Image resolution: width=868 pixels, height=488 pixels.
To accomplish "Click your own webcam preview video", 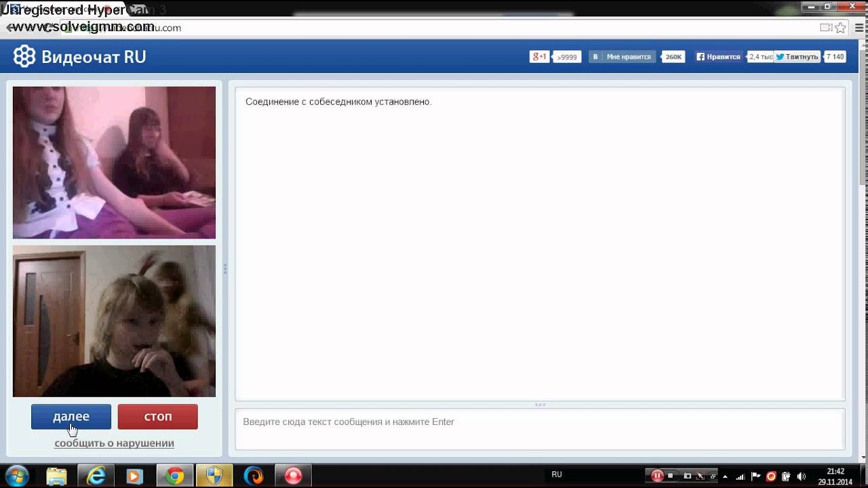I will [x=114, y=321].
